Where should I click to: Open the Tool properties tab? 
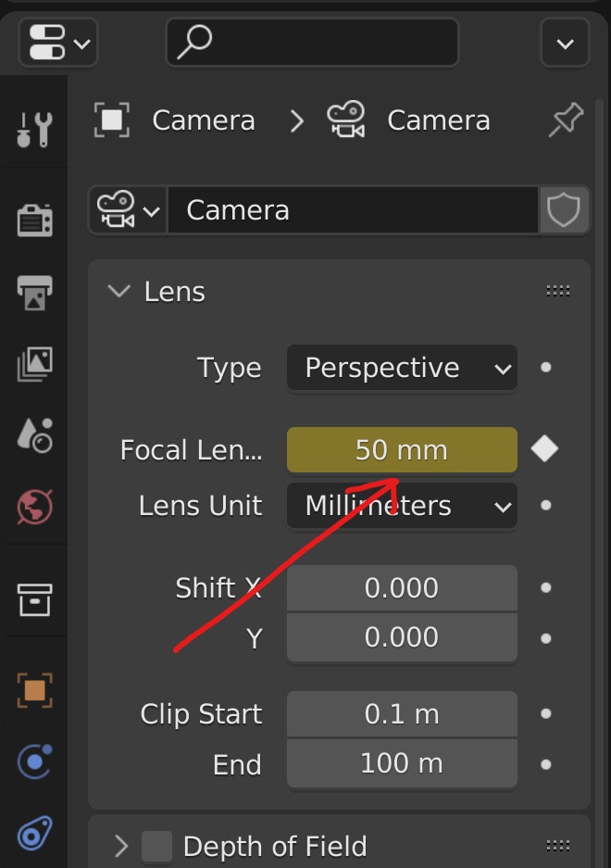35,131
